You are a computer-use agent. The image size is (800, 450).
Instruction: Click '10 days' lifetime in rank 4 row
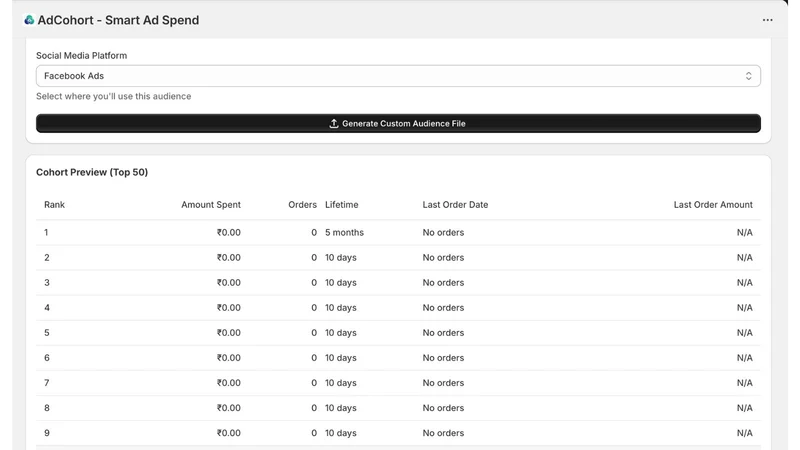341,308
